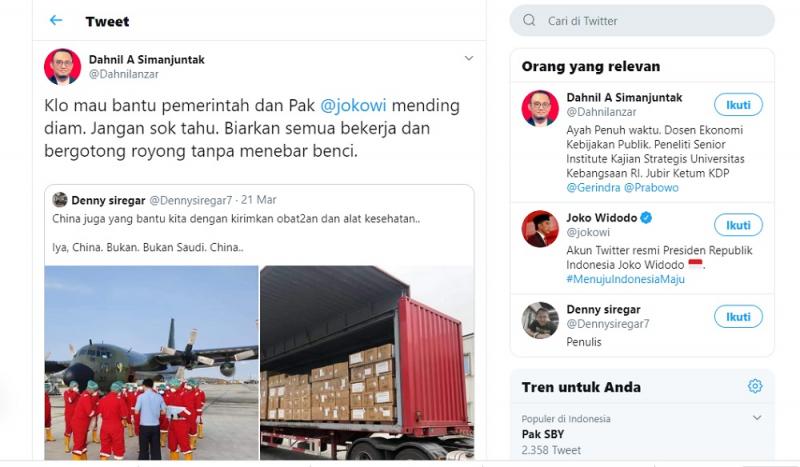Click the search magnifier icon
Viewport: 800px width, 467px height.
(529, 20)
